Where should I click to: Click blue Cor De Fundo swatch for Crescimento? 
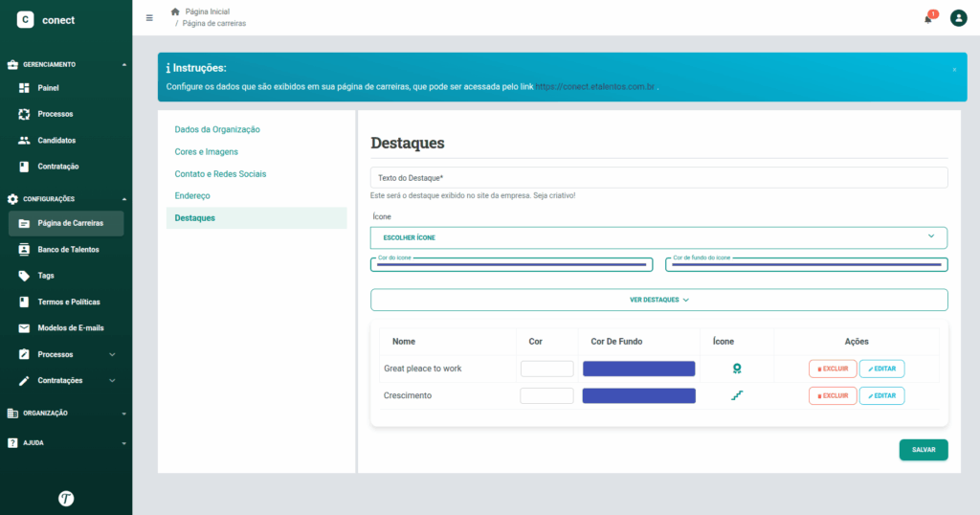(638, 395)
